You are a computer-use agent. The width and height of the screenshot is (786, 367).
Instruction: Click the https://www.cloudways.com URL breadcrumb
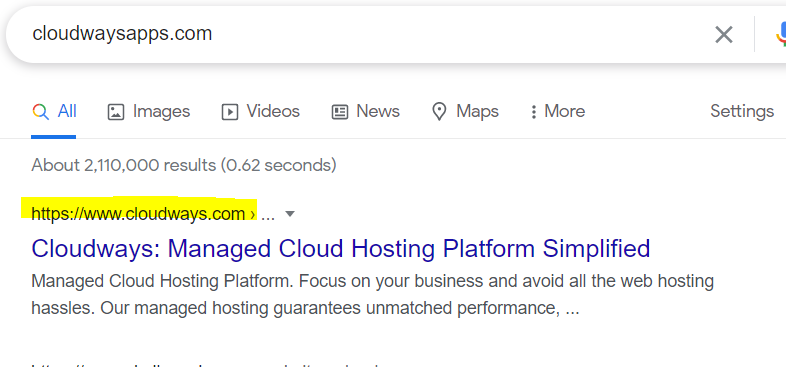click(144, 214)
